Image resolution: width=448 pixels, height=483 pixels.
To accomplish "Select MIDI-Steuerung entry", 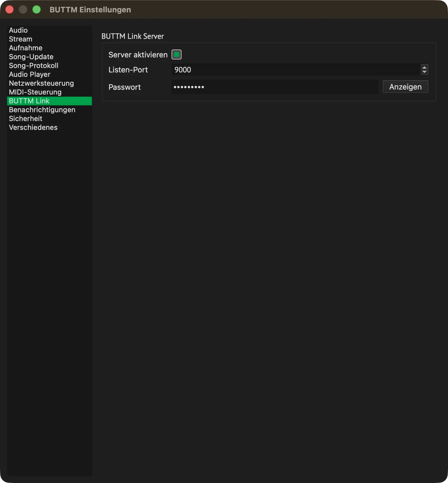I will (x=49, y=92).
